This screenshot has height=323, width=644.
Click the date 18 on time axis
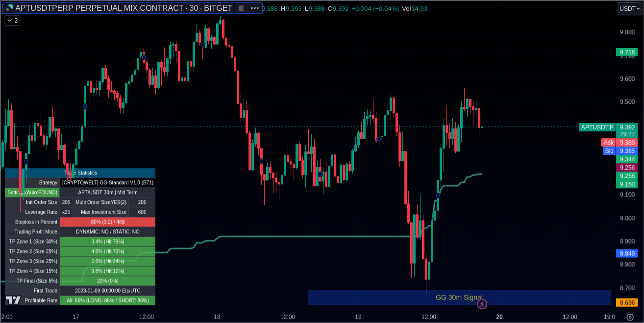217,317
